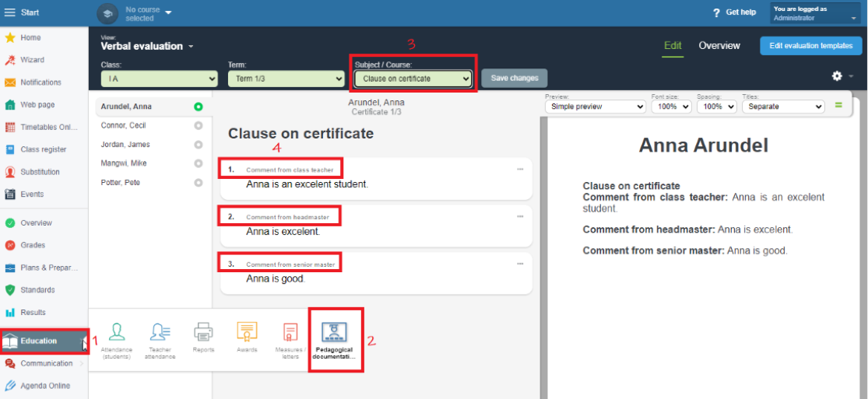Click the Timetables Online calendar icon
Screen dimensions: 868x399
(9, 128)
